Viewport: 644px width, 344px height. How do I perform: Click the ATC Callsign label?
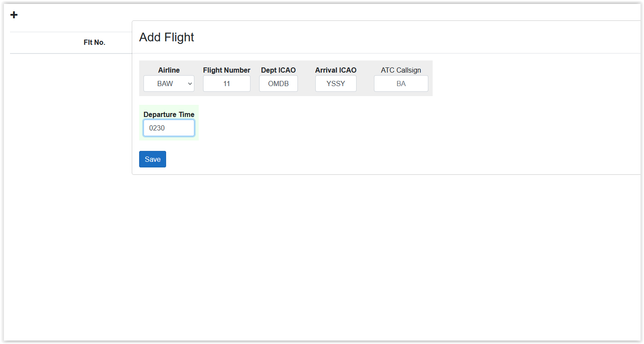tap(401, 70)
